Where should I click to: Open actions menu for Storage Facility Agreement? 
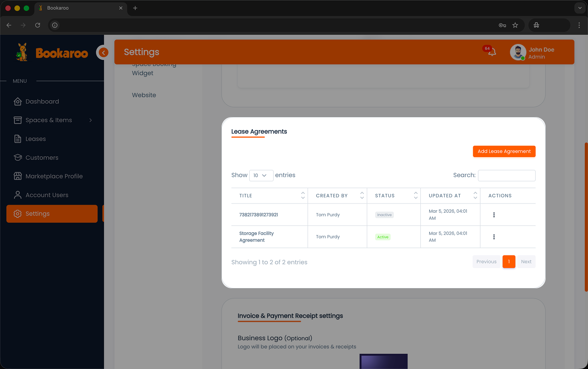tap(494, 237)
